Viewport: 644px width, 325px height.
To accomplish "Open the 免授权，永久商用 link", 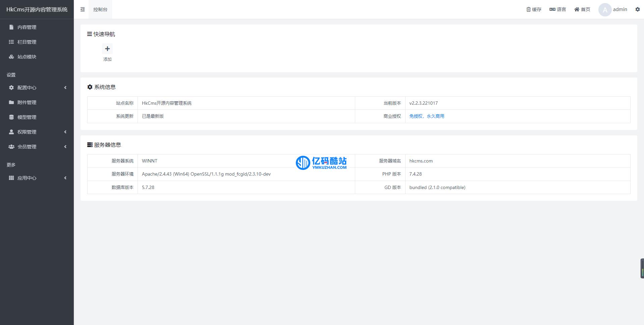I will 427,116.
